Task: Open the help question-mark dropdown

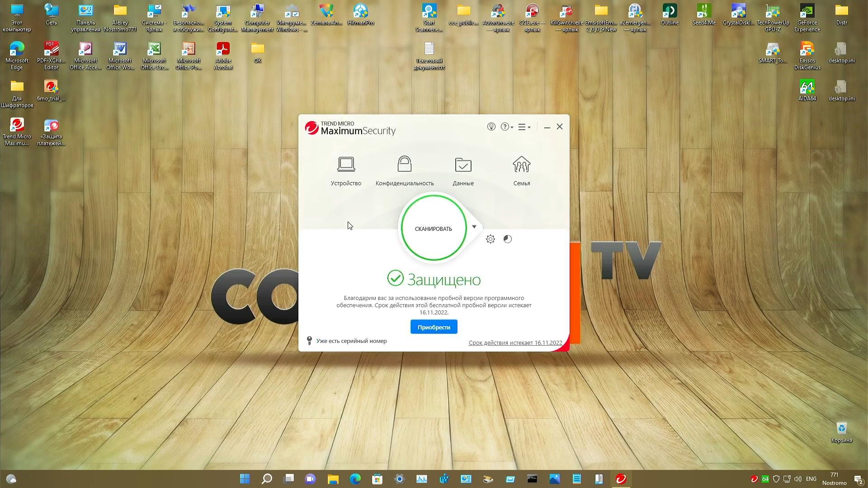Action: click(x=505, y=127)
